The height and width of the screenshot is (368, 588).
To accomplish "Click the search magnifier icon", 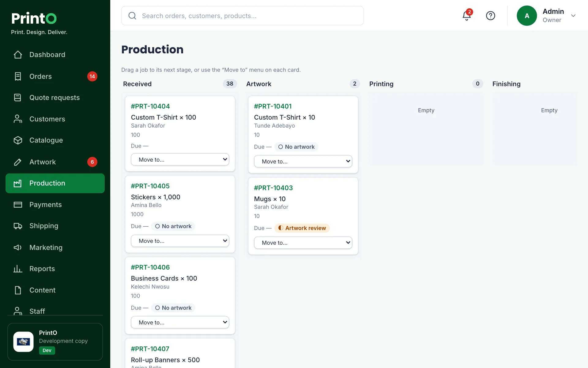I will (132, 16).
